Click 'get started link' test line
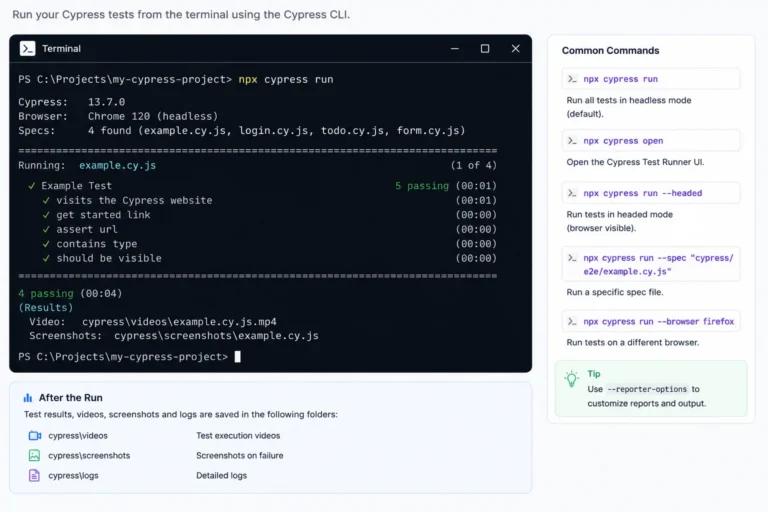Screen dimensions: 768x512 (103, 215)
